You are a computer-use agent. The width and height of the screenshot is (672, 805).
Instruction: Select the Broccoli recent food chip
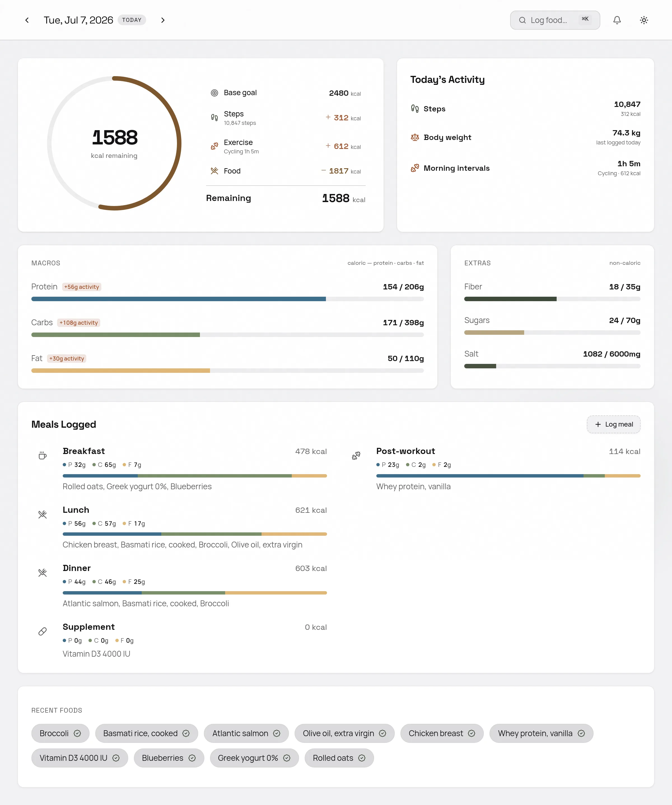[x=60, y=733]
